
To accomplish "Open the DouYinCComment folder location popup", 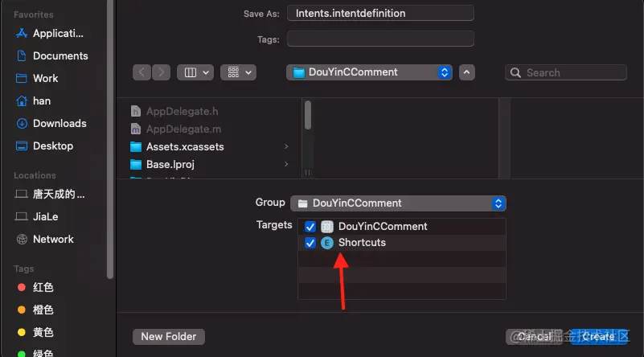I will 369,72.
